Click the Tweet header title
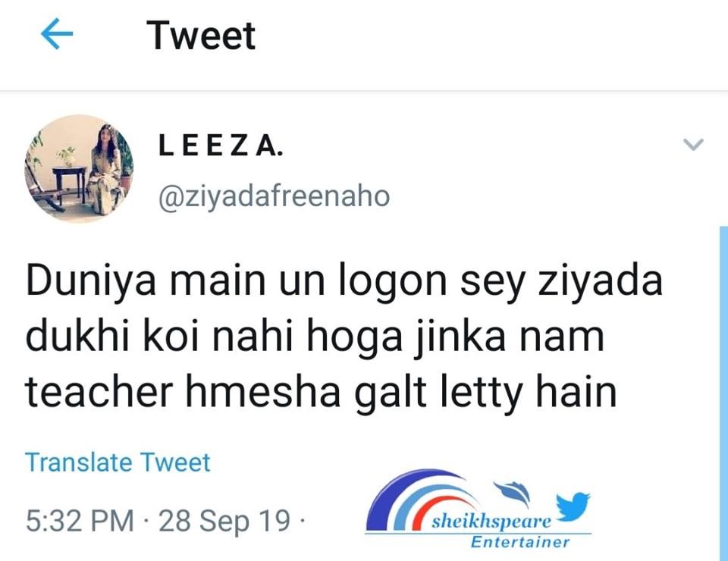 200,35
